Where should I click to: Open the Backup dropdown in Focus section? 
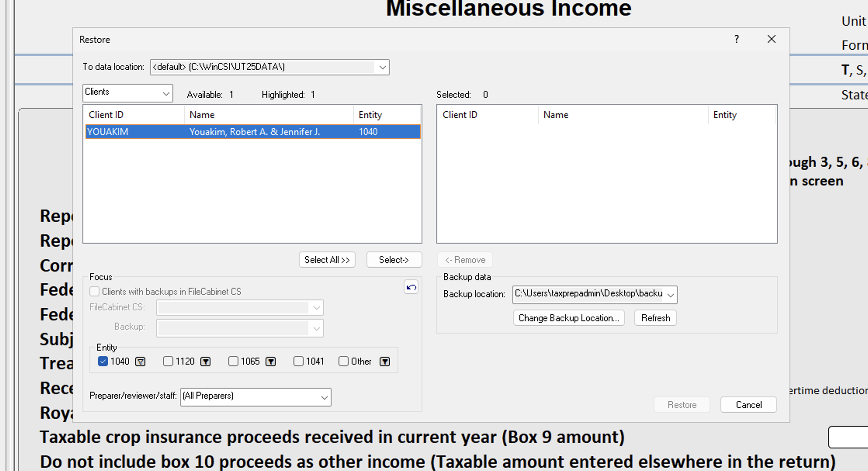(316, 329)
